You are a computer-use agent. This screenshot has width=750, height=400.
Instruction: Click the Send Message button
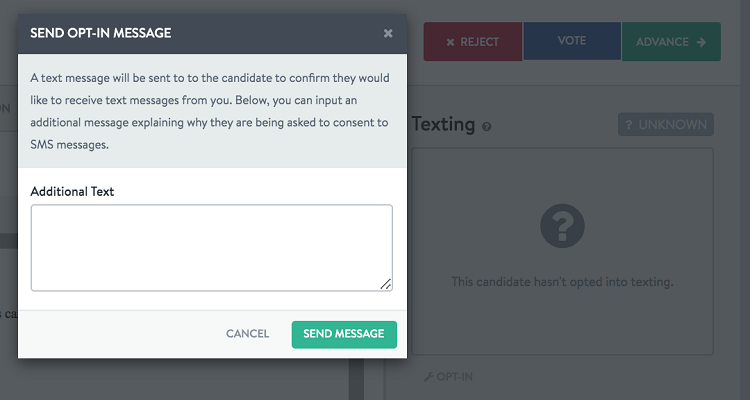coord(344,334)
